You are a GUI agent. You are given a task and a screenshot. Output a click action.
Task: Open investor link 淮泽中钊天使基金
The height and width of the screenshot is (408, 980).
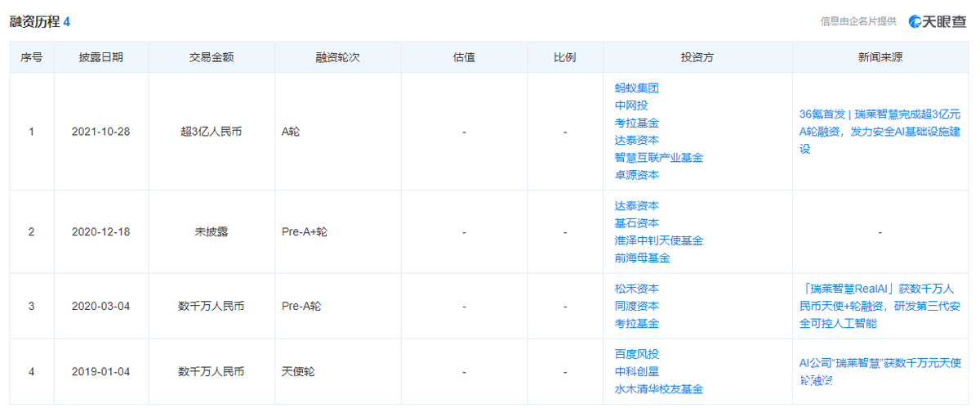pyautogui.click(x=659, y=240)
